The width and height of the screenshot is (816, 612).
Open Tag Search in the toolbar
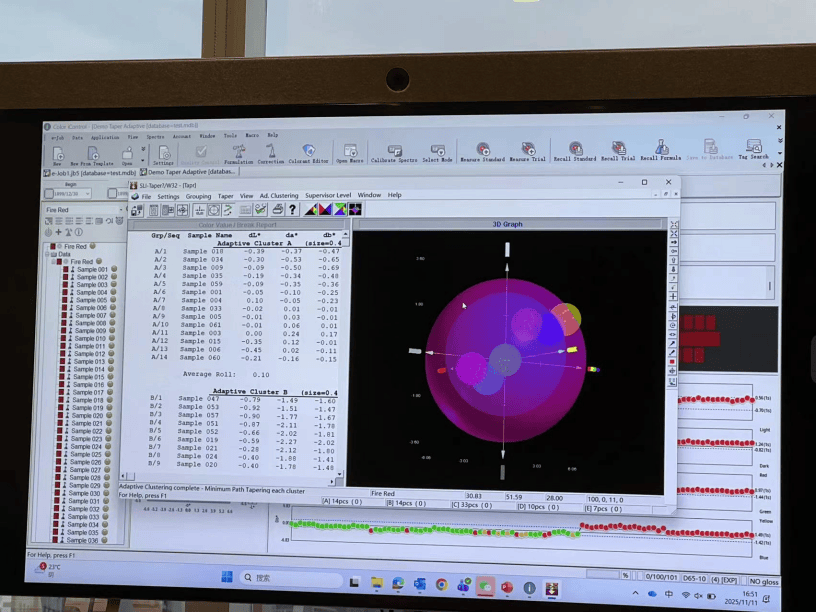tap(753, 148)
